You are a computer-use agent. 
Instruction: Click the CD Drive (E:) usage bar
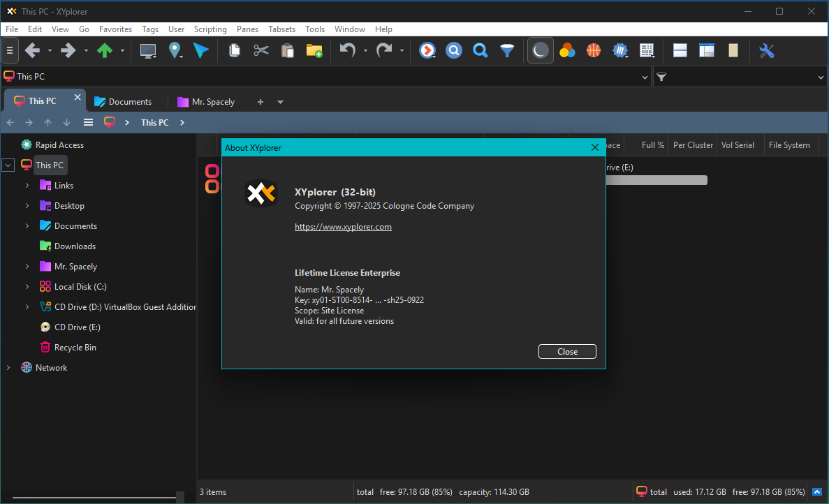pyautogui.click(x=656, y=180)
